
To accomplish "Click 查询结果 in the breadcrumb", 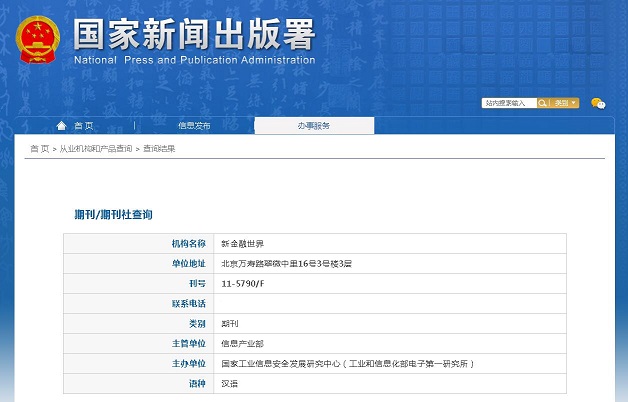I will (158, 149).
